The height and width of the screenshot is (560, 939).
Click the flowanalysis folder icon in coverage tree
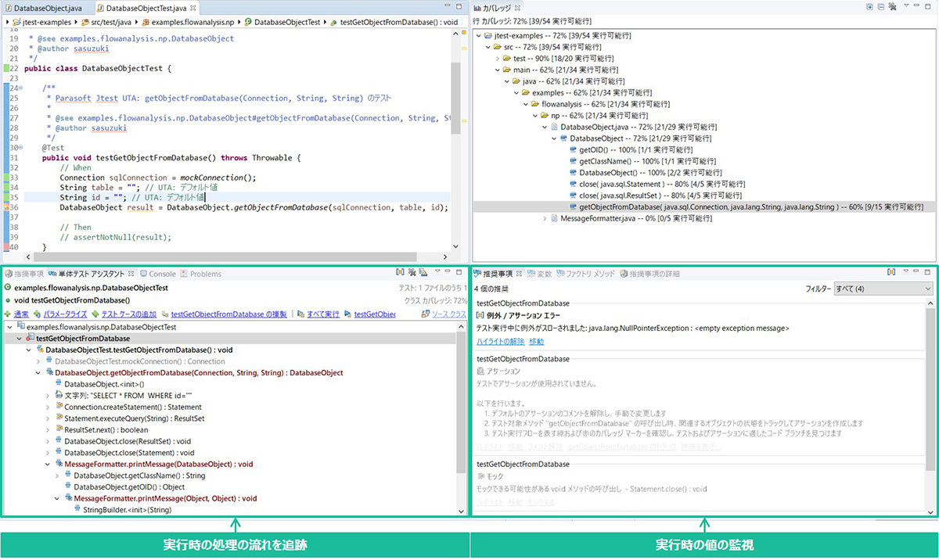535,104
